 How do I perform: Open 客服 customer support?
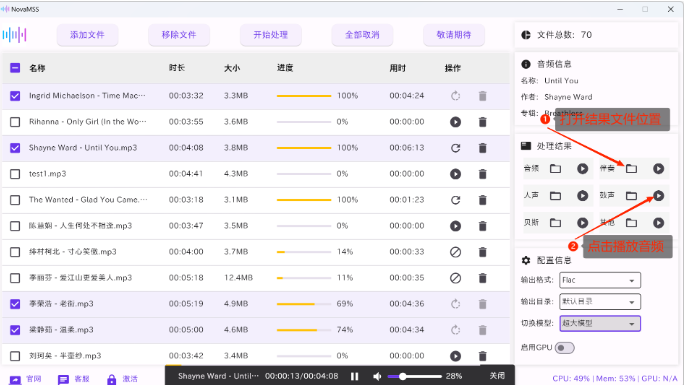click(x=73, y=379)
